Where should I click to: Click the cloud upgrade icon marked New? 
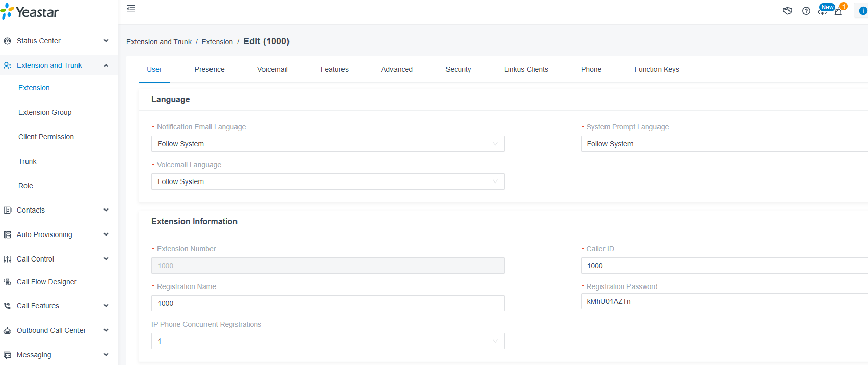822,11
